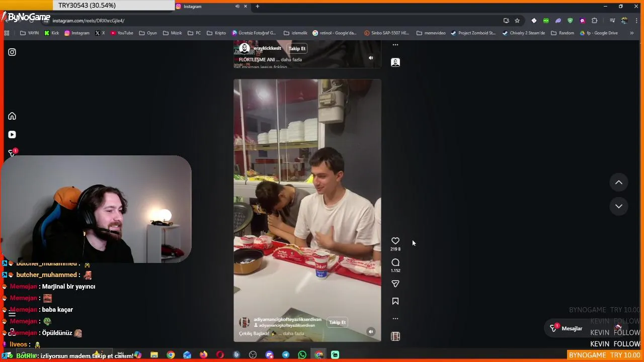The height and width of the screenshot is (362, 644).
Task: Open the fp - Google Drive bookmark
Action: coord(599,33)
